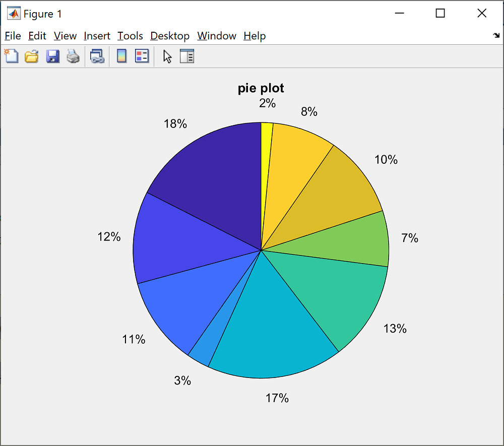Insert a legend using the toolbar icon
This screenshot has height=446, width=504.
(142, 56)
